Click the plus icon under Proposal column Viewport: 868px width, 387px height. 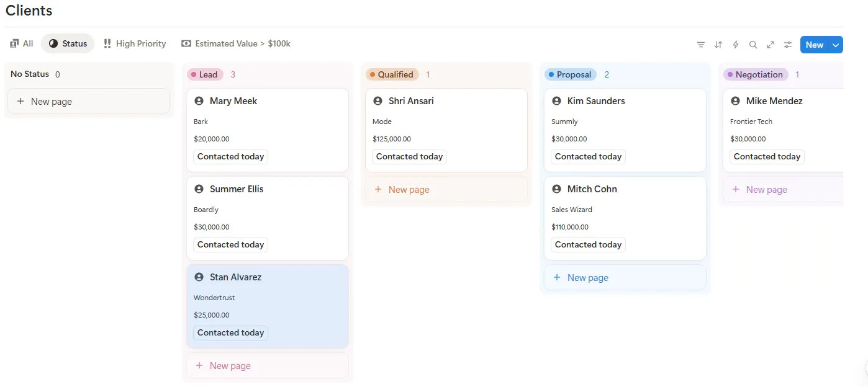557,277
